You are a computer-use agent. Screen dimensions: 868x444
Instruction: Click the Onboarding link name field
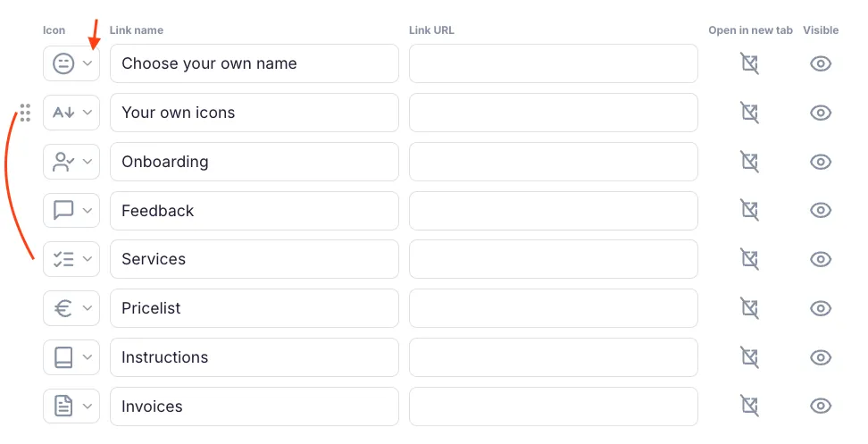[x=255, y=162]
